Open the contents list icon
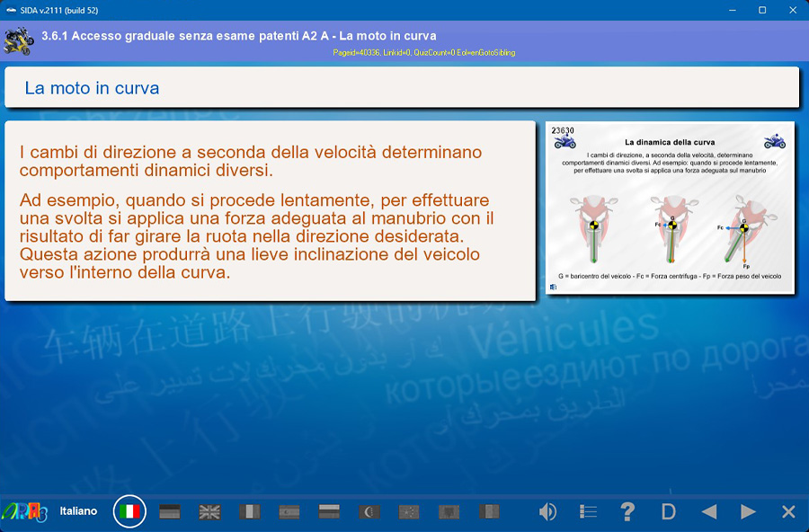Screen dimensions: 809x532 click(588, 511)
